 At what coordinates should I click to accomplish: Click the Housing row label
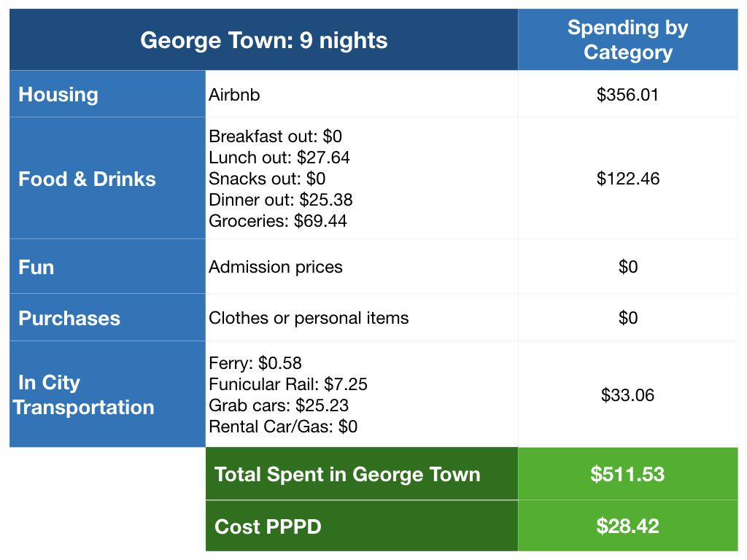point(58,94)
